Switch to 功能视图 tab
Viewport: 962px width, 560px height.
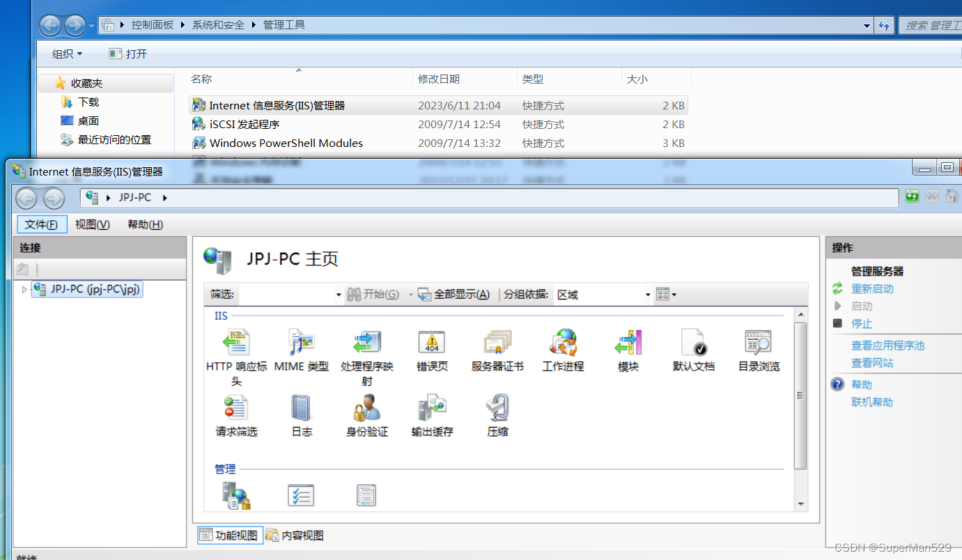230,535
